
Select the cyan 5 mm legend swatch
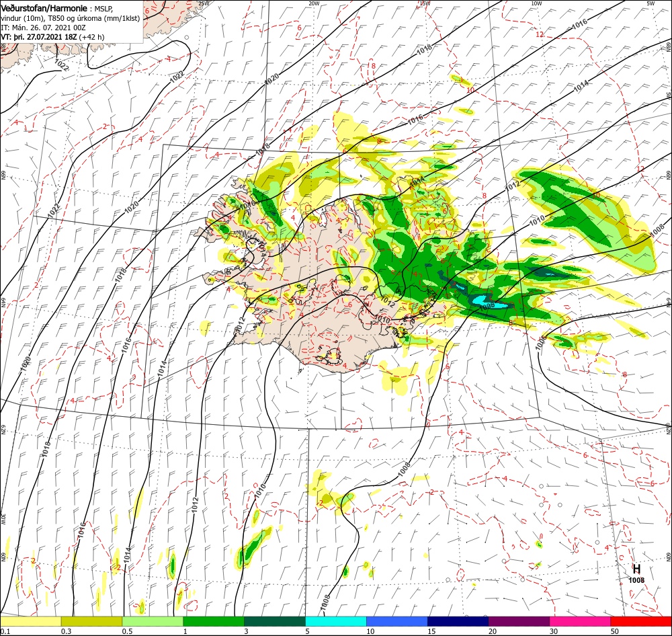[336, 621]
